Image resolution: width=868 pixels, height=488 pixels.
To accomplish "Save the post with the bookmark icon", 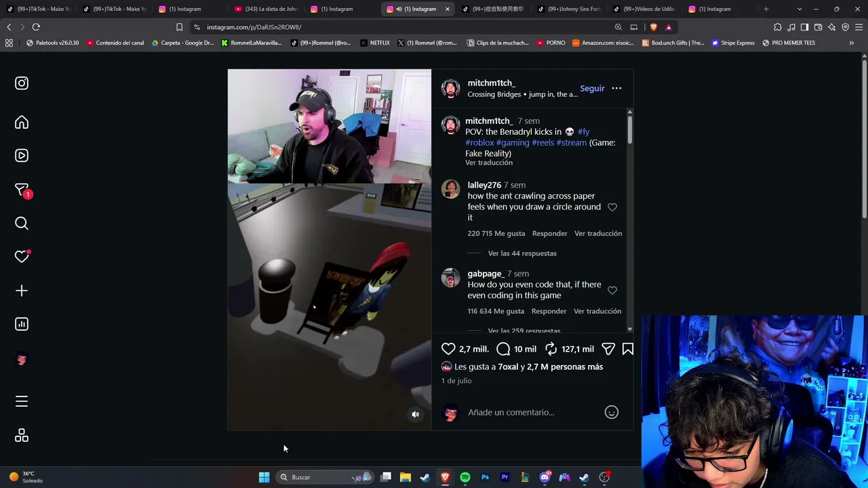I will tap(628, 349).
